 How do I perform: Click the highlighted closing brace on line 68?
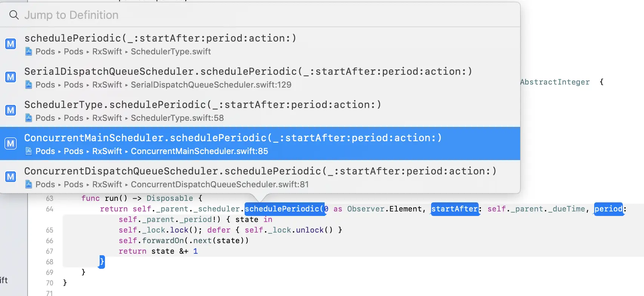[x=102, y=262]
